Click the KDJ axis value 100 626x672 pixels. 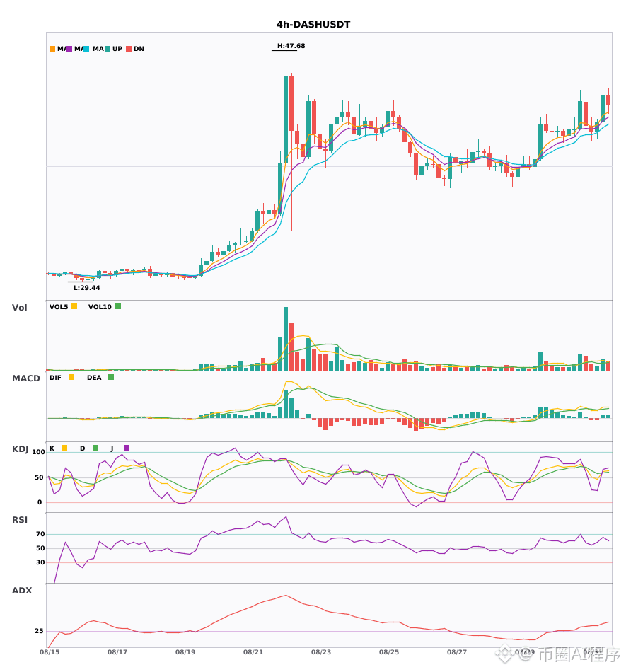pos(38,452)
